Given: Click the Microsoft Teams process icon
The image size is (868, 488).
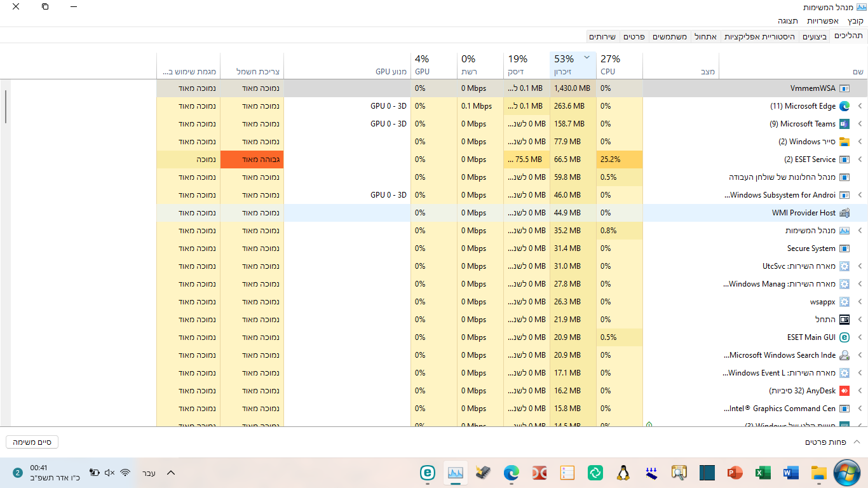Looking at the screenshot, I should coord(844,124).
